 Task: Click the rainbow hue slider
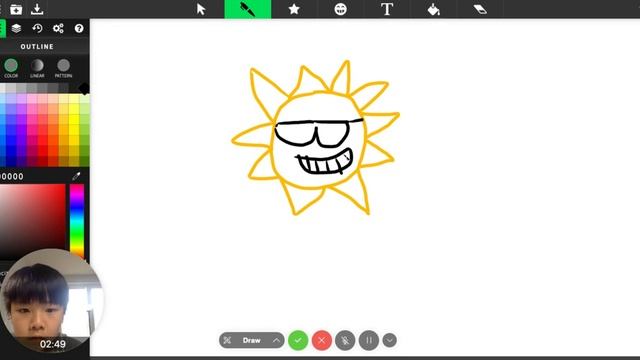pyautogui.click(x=77, y=221)
